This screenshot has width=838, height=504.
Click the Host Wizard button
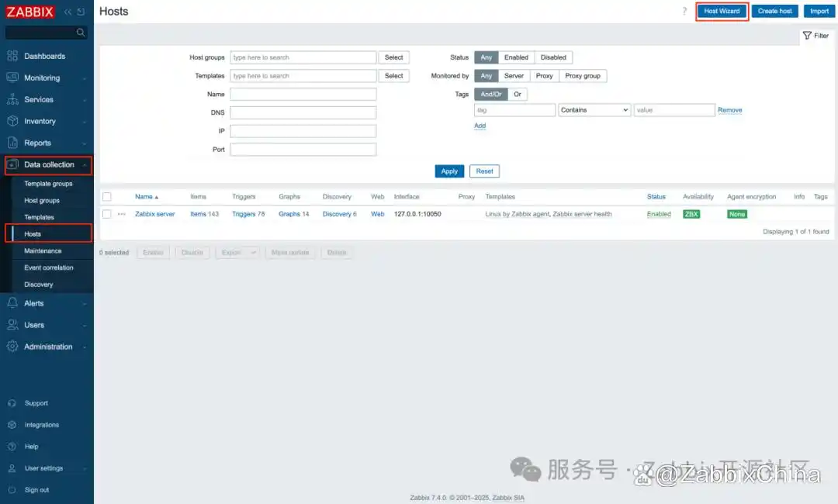coord(722,11)
